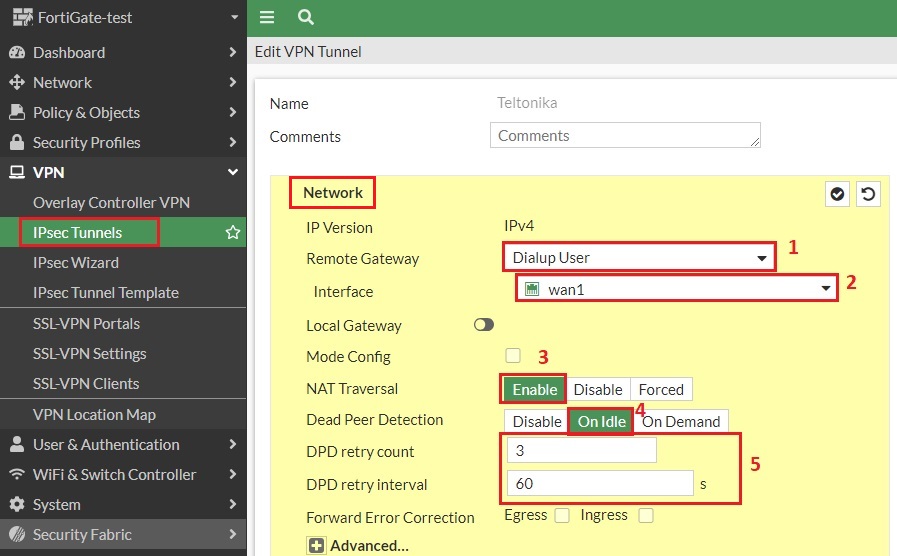Set Dead Peer Detection to On Demand
The width and height of the screenshot is (897, 556).
coord(681,421)
